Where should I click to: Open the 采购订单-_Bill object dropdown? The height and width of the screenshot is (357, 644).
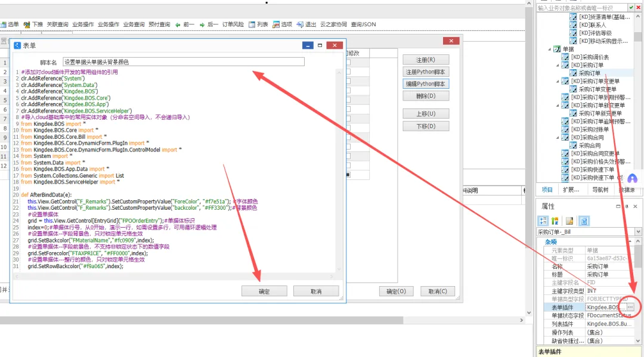tap(638, 232)
